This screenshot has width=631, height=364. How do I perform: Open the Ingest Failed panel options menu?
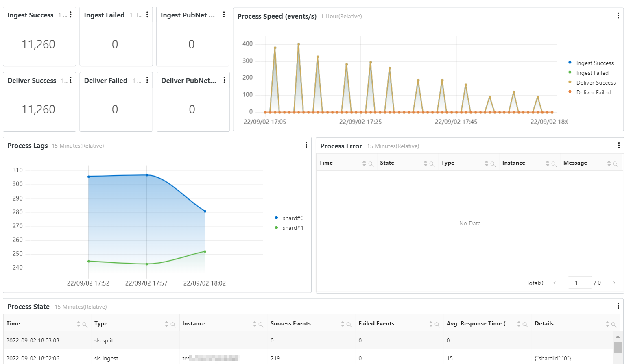pyautogui.click(x=147, y=15)
